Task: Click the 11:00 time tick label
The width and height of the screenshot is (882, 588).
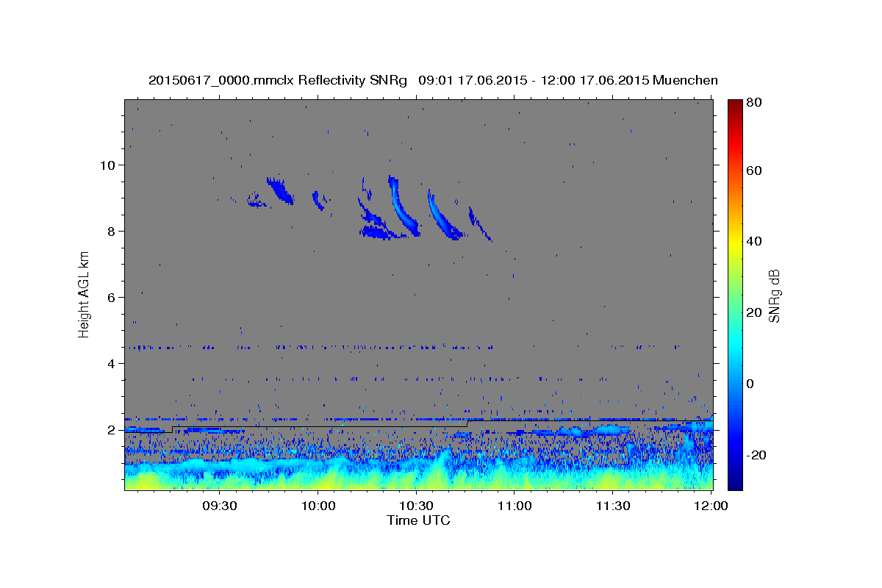Action: click(514, 506)
